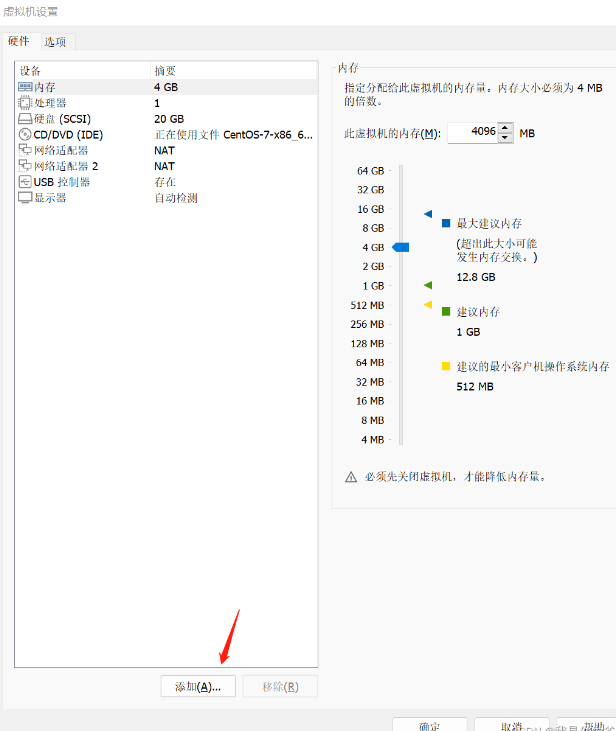
Task: Select the 内存 memory device icon
Action: click(x=25, y=87)
